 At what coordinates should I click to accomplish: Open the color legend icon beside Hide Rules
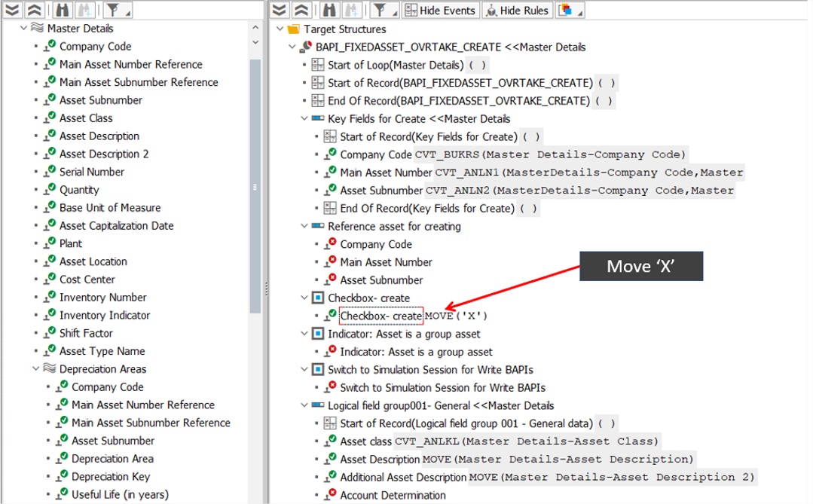coord(567,10)
